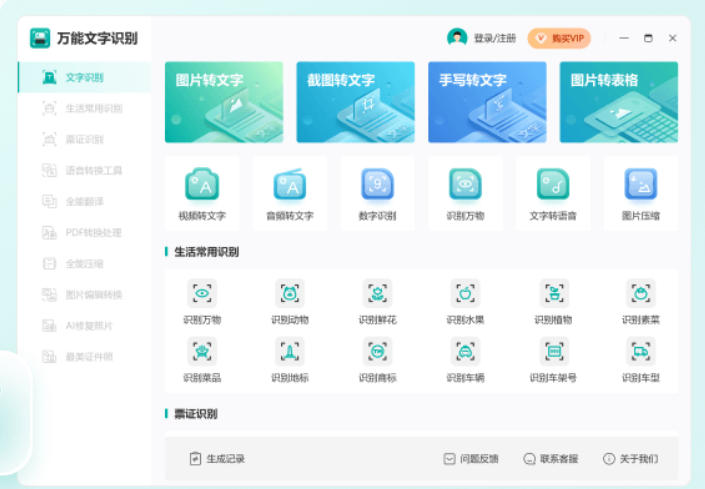Image resolution: width=705 pixels, height=489 pixels.
Task: Click the 音频转文字 icon
Action: (290, 185)
